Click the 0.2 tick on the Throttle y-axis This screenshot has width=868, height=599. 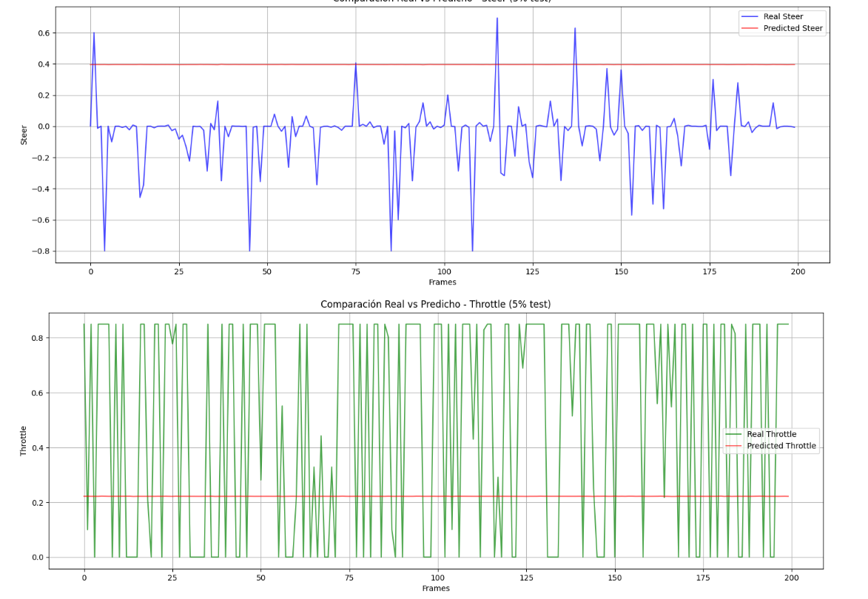tap(38, 503)
